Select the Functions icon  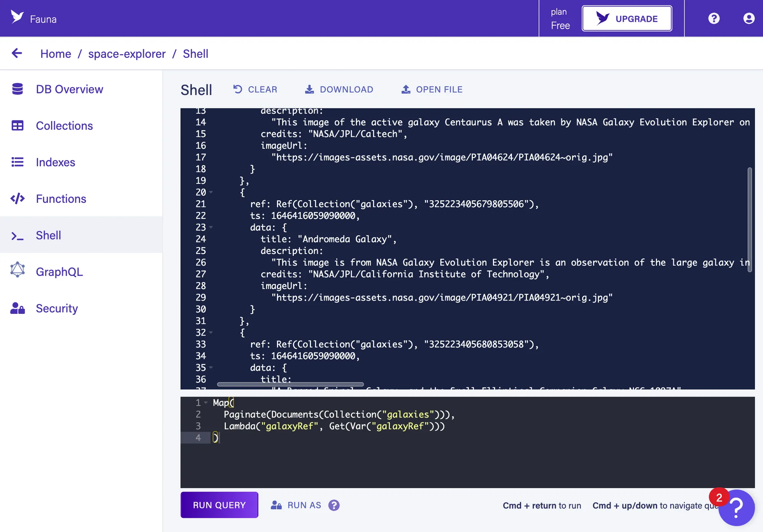tap(18, 198)
